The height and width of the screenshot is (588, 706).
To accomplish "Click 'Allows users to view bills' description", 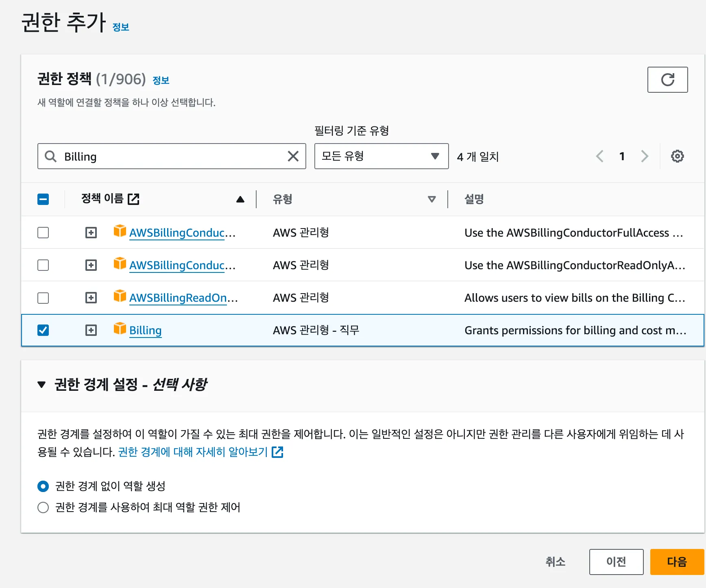I will click(x=575, y=298).
